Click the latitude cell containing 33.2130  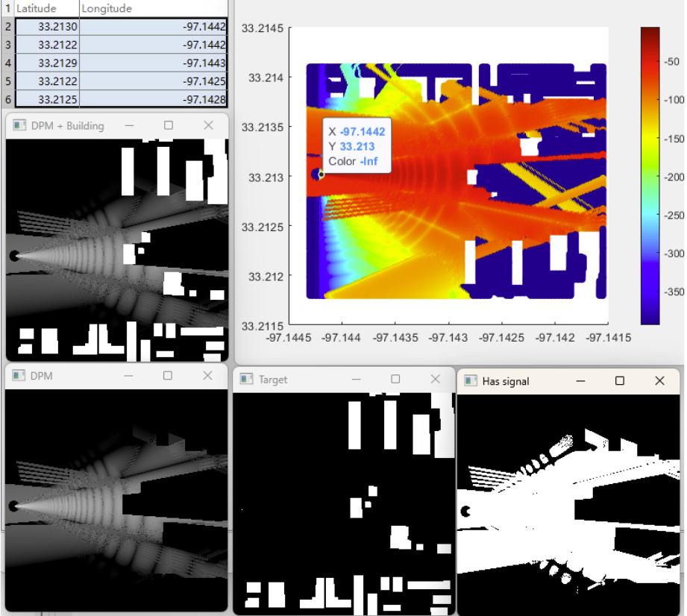pyautogui.click(x=46, y=27)
